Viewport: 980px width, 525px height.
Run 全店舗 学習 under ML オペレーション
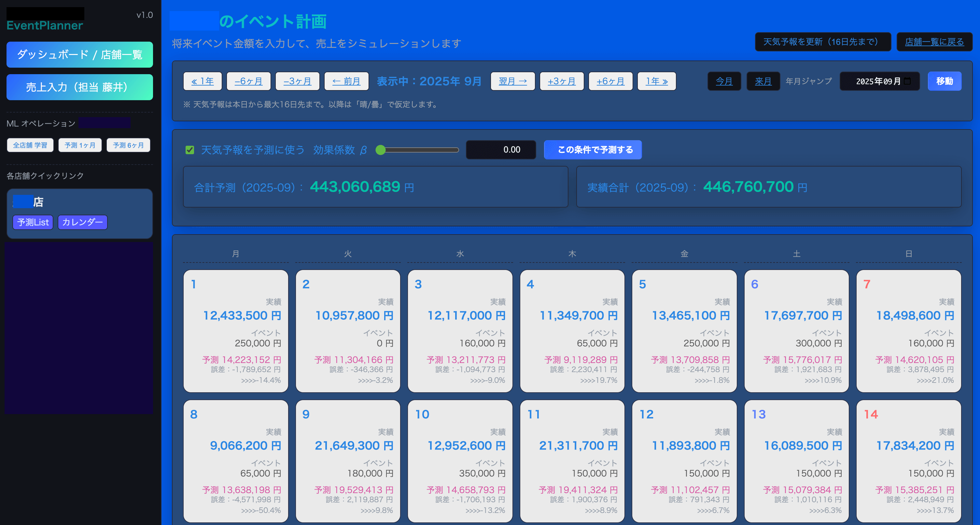[x=30, y=145]
